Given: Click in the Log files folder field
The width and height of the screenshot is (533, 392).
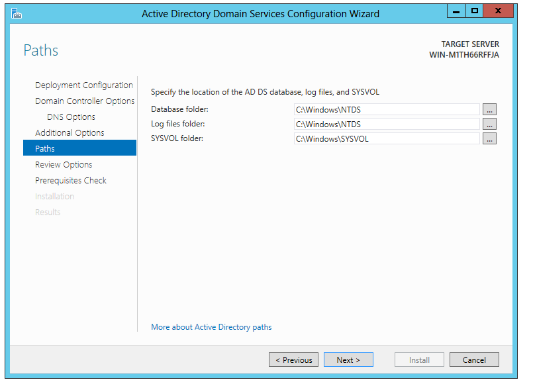Looking at the screenshot, I should 386,124.
